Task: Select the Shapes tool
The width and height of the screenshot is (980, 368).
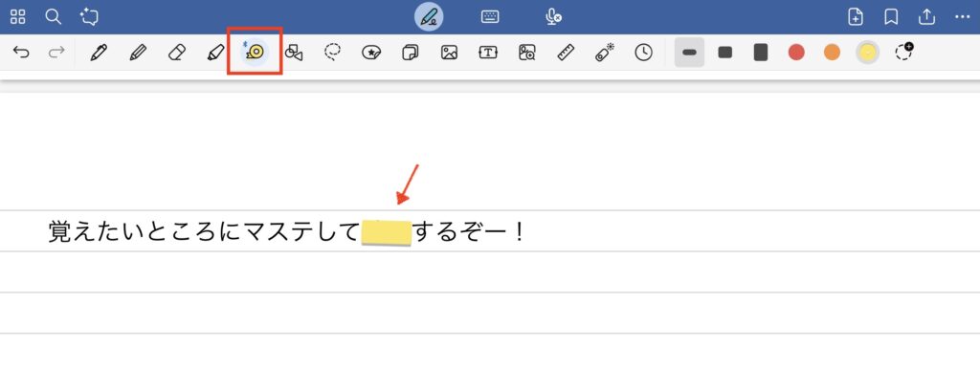Action: pos(294,53)
